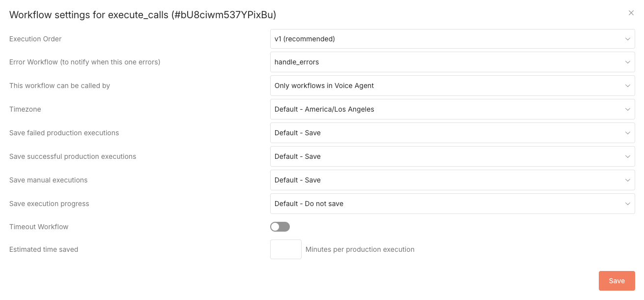Open the Save successful production executions field
The image size is (644, 300).
click(x=442, y=157)
